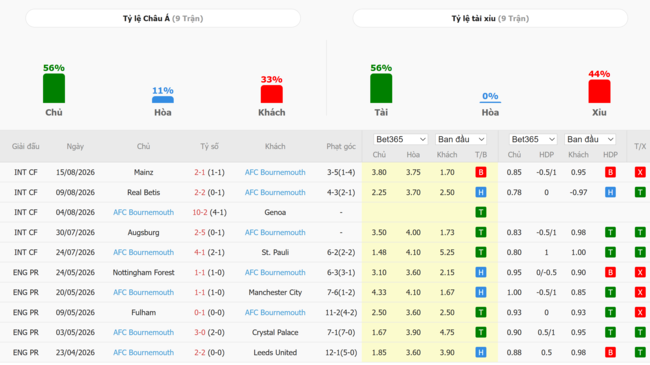Click the 15/08/2026 date cell

[75, 172]
